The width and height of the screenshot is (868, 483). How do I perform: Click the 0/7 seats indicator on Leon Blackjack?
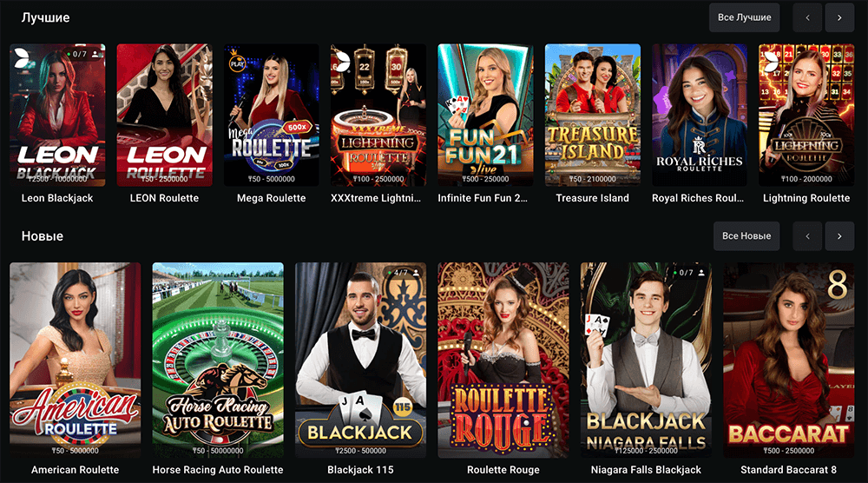(84, 54)
